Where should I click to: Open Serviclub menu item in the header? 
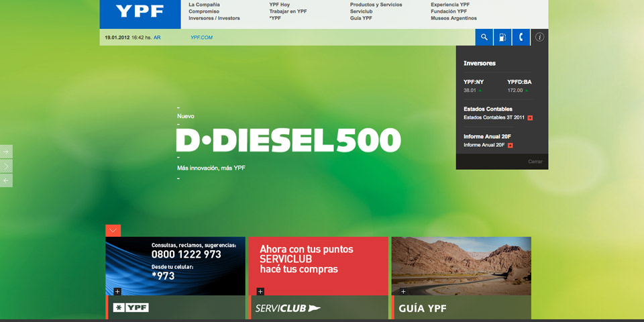(x=361, y=11)
